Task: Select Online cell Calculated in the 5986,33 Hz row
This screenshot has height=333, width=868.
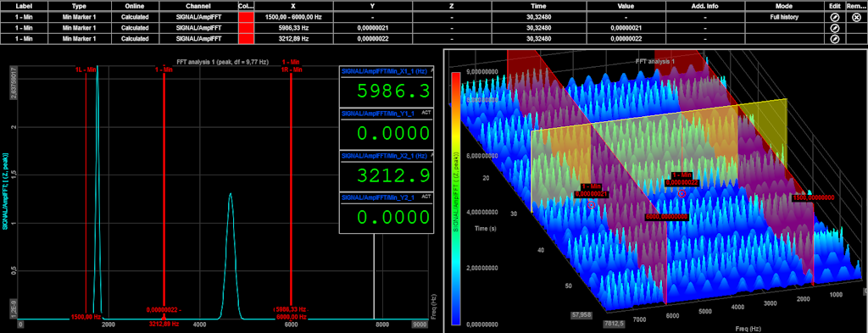Action: tap(135, 28)
